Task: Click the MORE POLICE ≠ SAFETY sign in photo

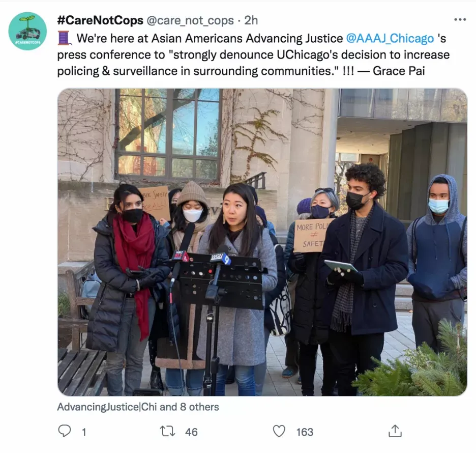Action: pyautogui.click(x=311, y=236)
